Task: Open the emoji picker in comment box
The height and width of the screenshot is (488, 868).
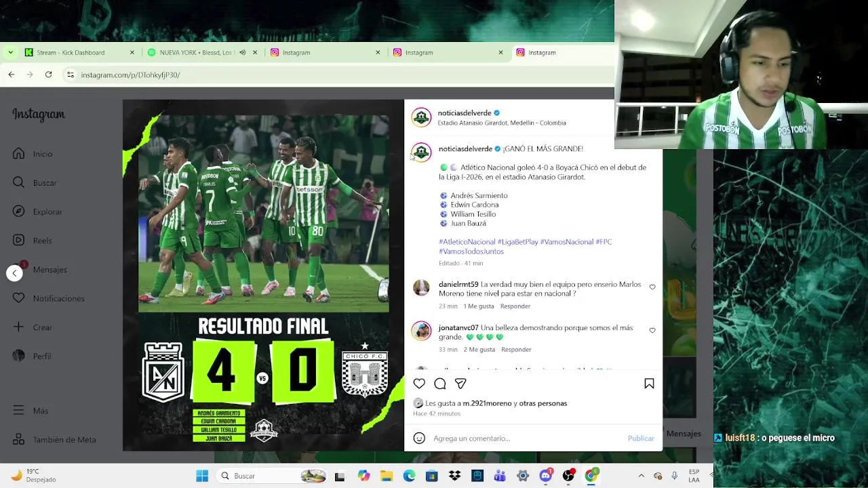Action: click(419, 439)
